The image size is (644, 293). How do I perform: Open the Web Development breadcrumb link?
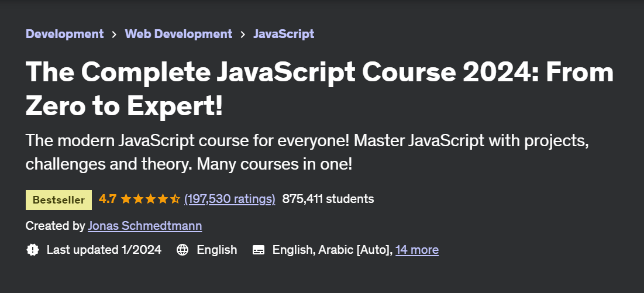[x=178, y=34]
